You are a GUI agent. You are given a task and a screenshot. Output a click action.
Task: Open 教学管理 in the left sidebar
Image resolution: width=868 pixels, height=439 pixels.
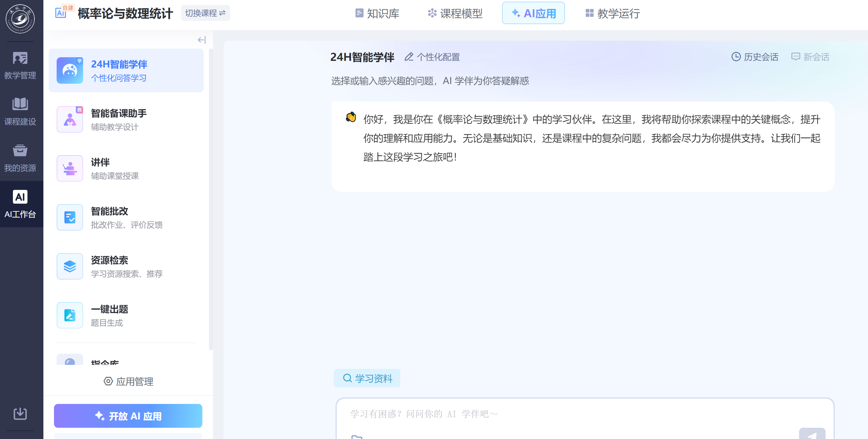point(20,66)
